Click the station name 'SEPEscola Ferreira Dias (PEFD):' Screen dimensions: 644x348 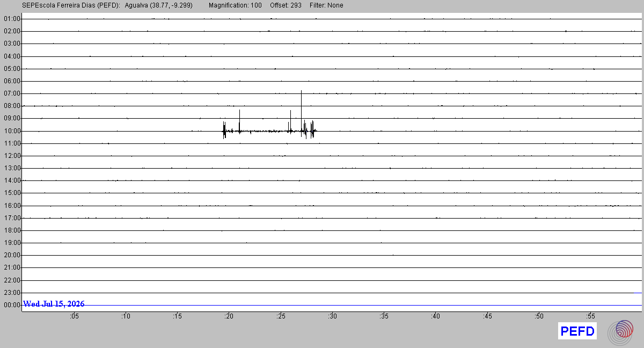[71, 5]
